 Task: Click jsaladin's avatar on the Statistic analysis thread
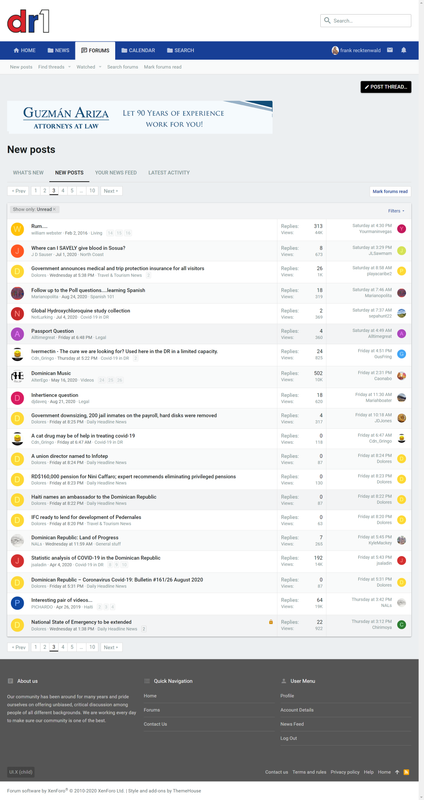click(x=17, y=561)
